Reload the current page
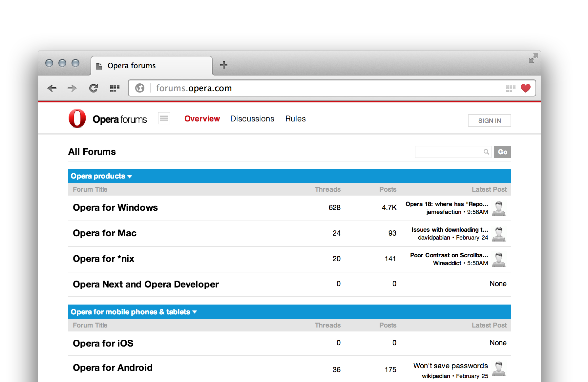The height and width of the screenshot is (382, 588). click(94, 88)
